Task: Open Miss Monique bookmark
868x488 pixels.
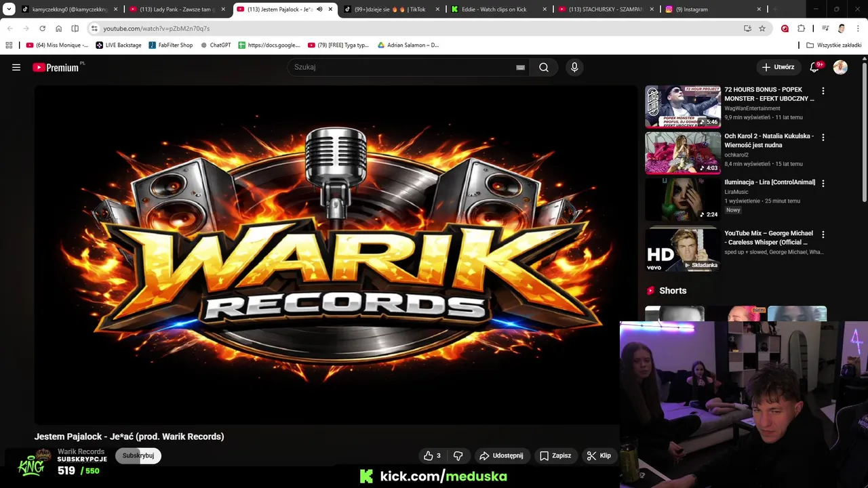Action: point(57,45)
